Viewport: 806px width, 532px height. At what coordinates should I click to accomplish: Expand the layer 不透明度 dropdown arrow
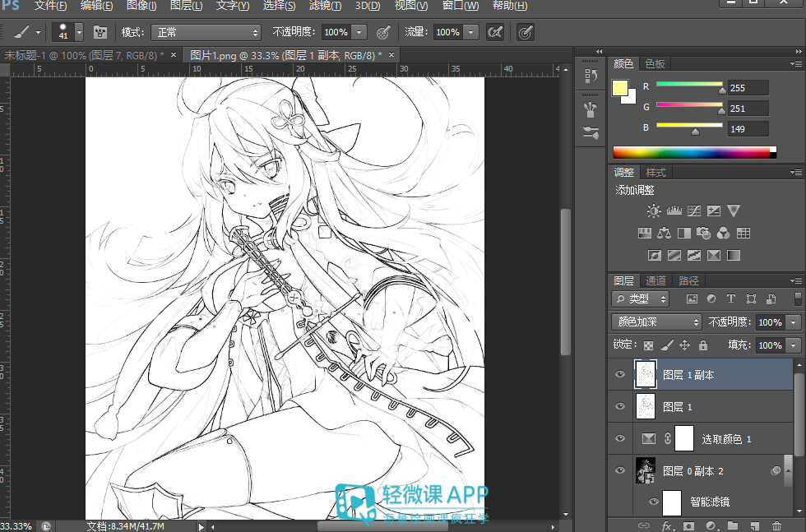click(794, 322)
